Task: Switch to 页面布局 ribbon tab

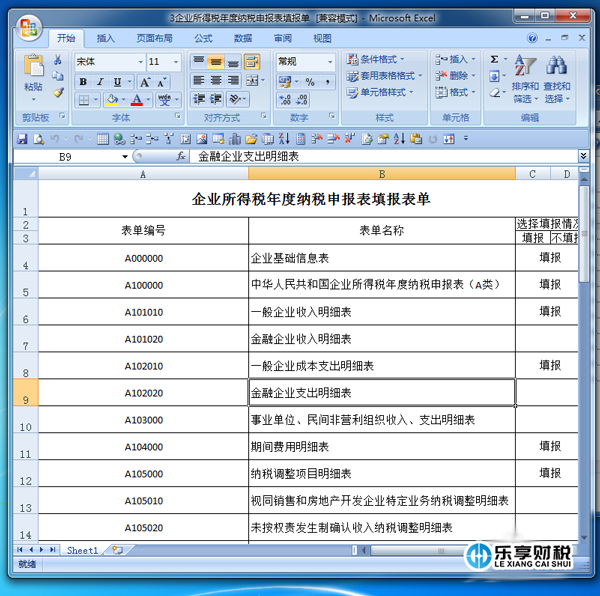Action: click(x=154, y=38)
